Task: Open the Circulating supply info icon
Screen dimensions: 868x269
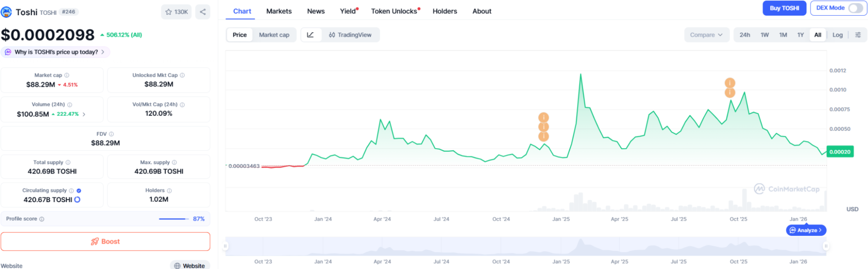Action: coord(71,190)
